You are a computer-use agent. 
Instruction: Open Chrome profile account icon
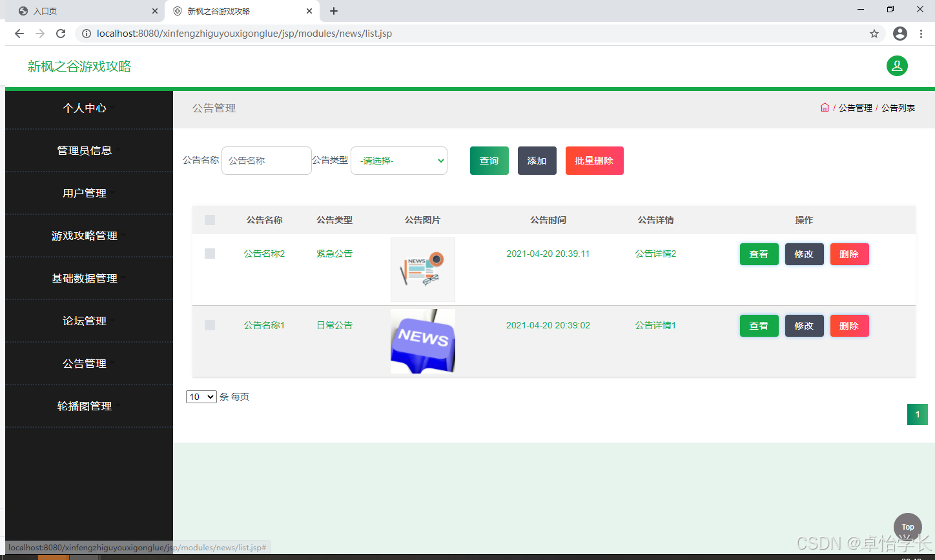pos(900,34)
